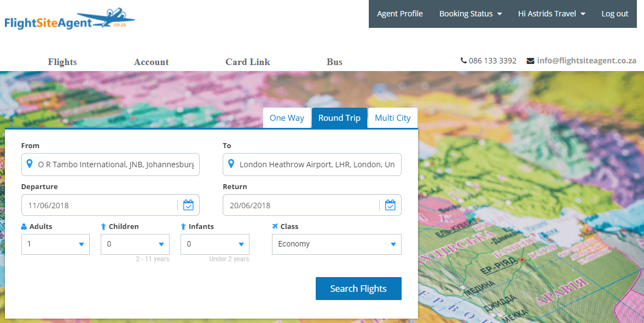Select the Multi City tab
Viewport: 644px width, 323px height.
pos(393,118)
